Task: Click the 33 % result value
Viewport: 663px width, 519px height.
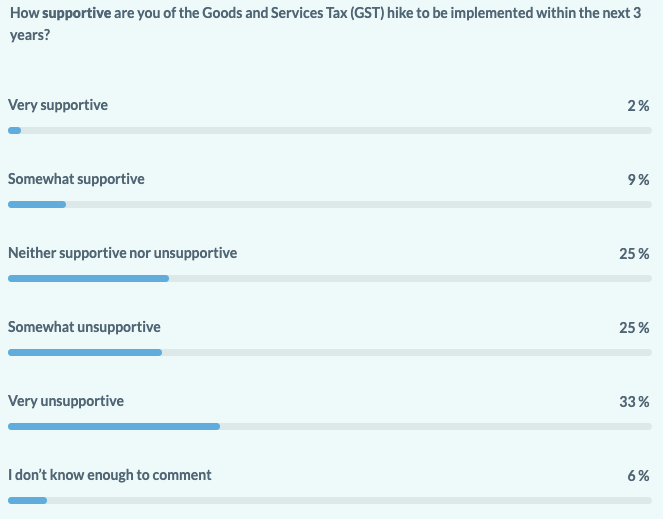Action: (634, 402)
